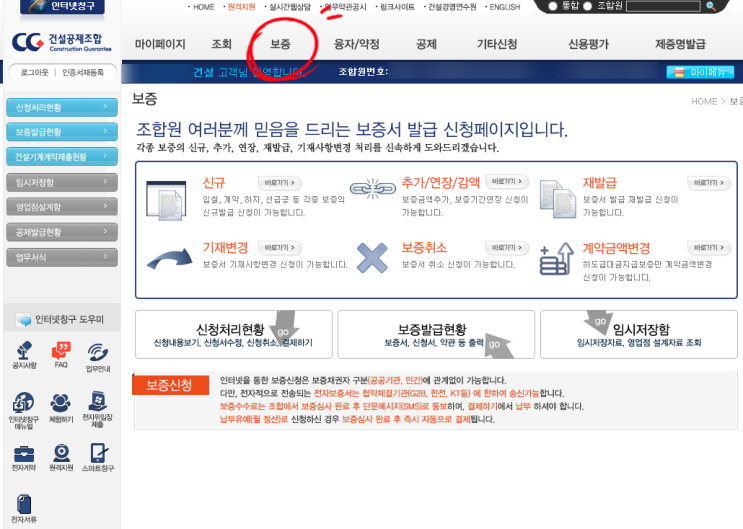Click the 계약금액변경 heading link
The width and height of the screenshot is (743, 529).
[616, 248]
